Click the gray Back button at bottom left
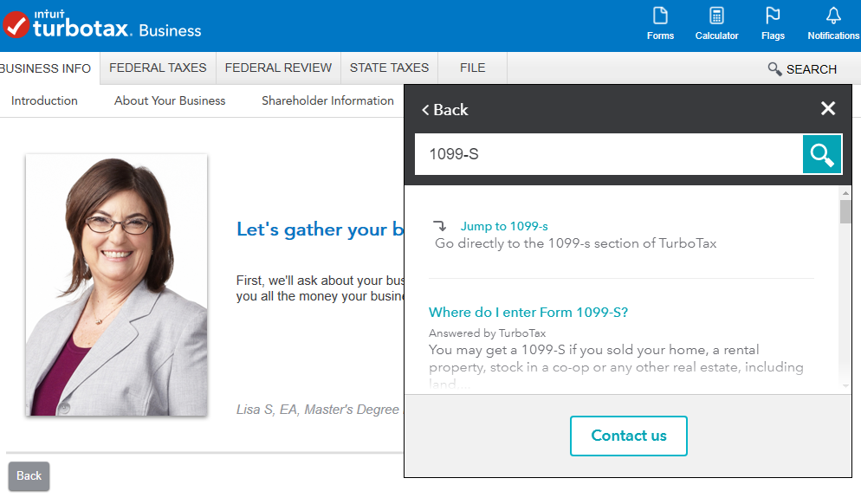Image resolution: width=861 pixels, height=504 pixels. [x=29, y=476]
